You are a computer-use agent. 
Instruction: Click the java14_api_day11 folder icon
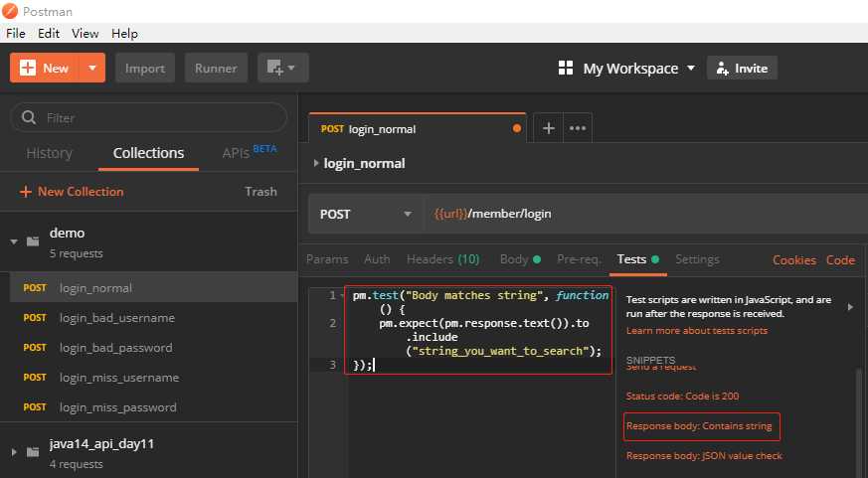click(x=33, y=451)
